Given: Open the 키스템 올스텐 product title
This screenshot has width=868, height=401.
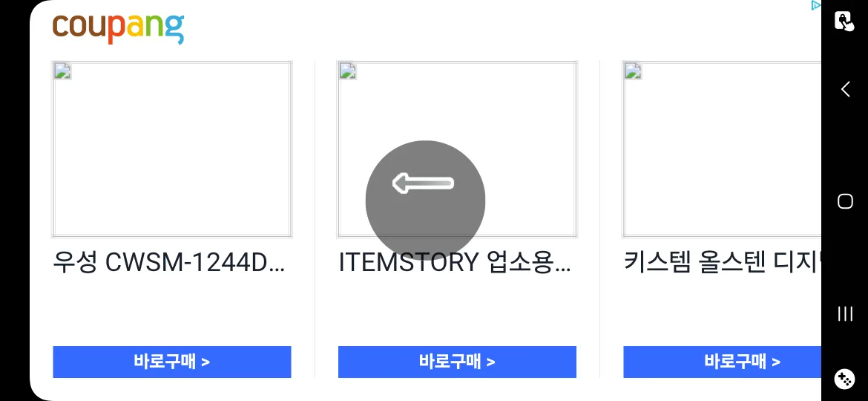Looking at the screenshot, I should pyautogui.click(x=723, y=263).
